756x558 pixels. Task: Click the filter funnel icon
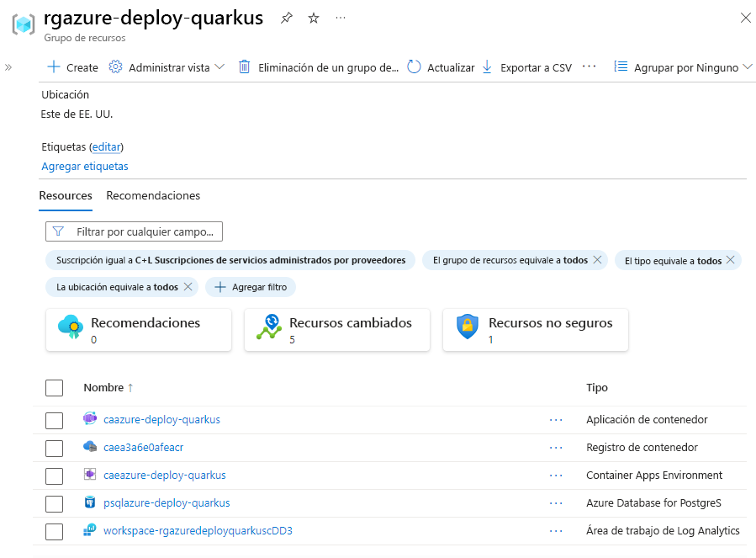60,231
